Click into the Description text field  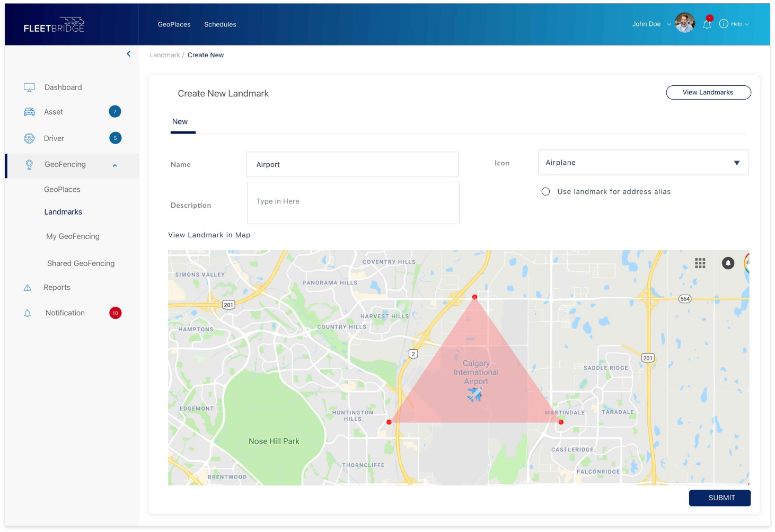(x=353, y=203)
